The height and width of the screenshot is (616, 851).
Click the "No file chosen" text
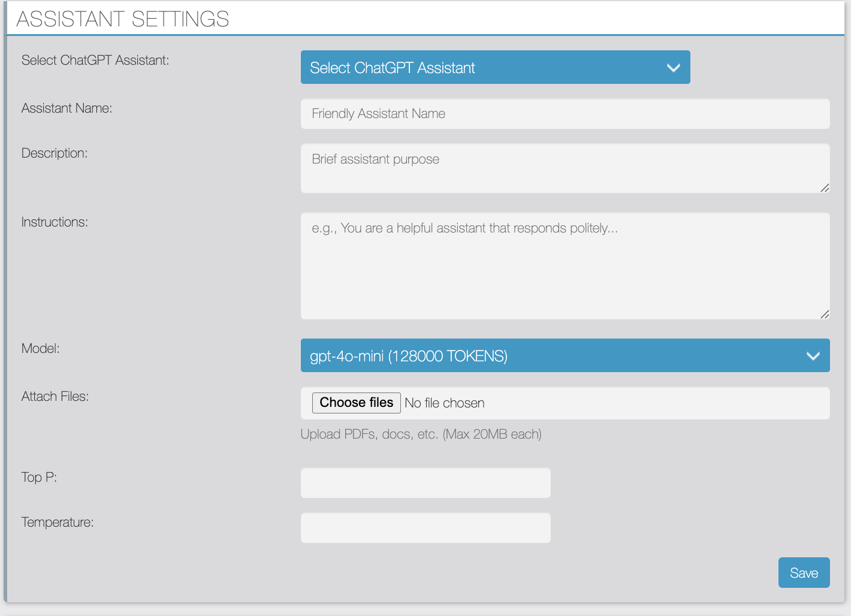click(x=445, y=403)
